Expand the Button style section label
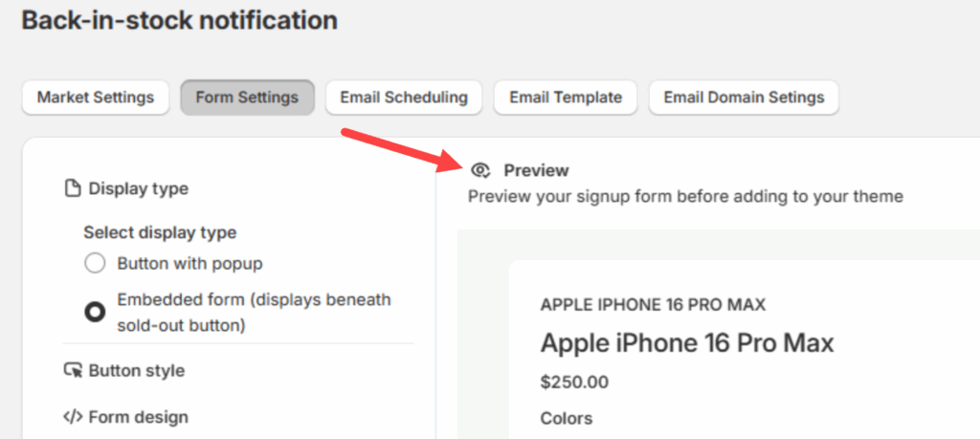Viewport: 980px width, 439px height. tap(137, 370)
